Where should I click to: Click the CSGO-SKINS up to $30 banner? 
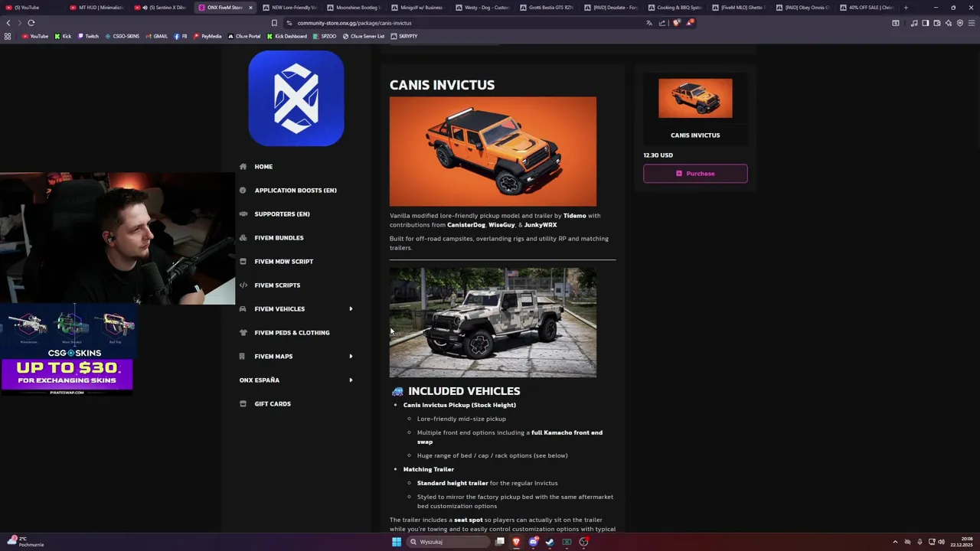coord(67,350)
